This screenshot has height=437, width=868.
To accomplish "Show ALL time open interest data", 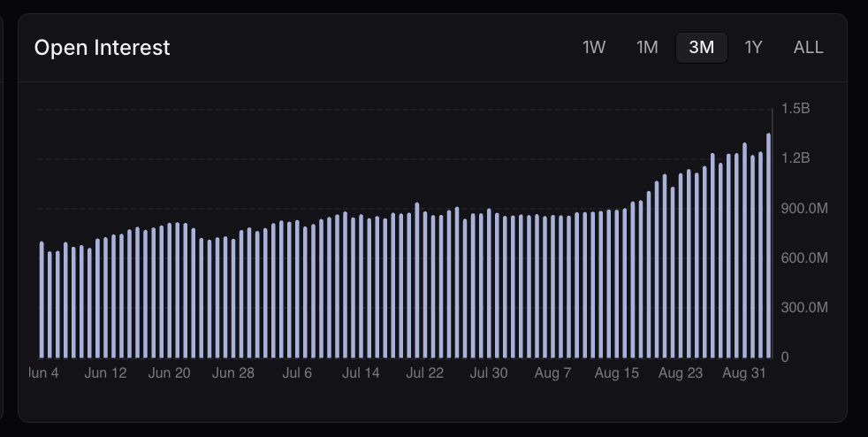I will coord(808,48).
